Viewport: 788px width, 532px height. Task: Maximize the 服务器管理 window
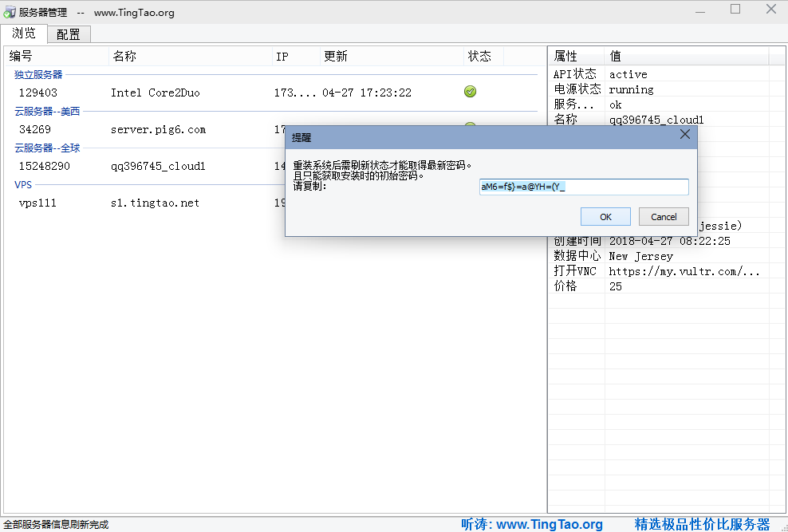pos(735,9)
